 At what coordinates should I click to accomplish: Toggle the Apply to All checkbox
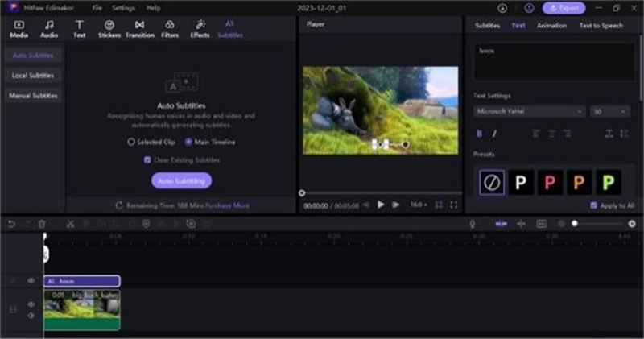(593, 205)
